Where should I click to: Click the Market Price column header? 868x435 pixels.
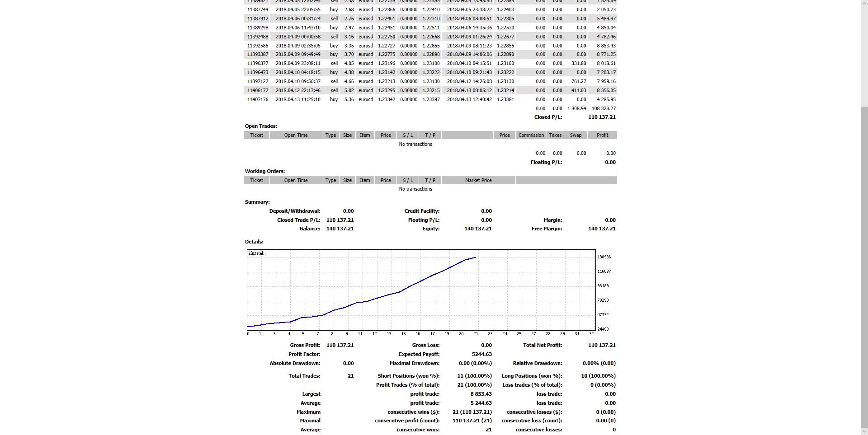(478, 180)
